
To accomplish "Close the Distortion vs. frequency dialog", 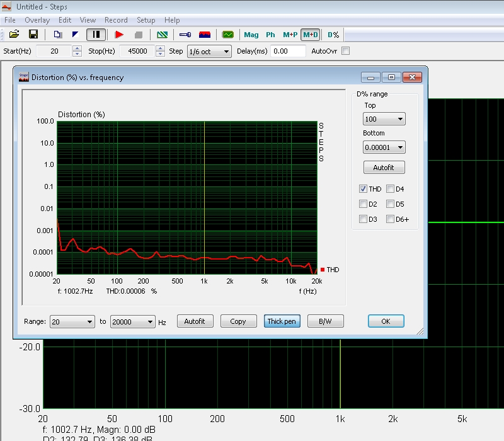I will [412, 77].
